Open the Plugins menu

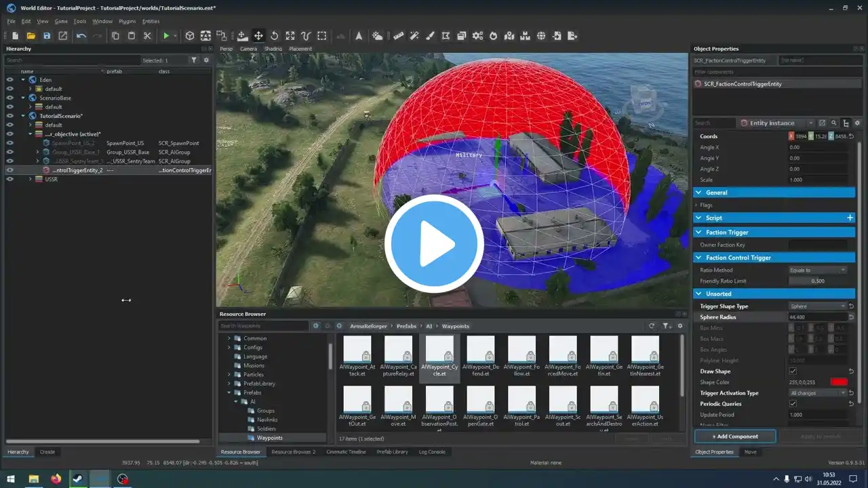127,21
